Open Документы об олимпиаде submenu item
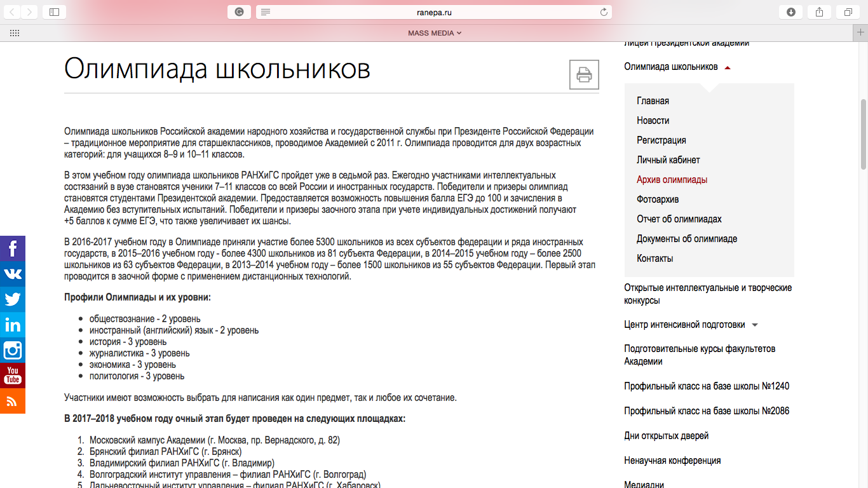Screen dimensions: 868x488 [x=687, y=239]
